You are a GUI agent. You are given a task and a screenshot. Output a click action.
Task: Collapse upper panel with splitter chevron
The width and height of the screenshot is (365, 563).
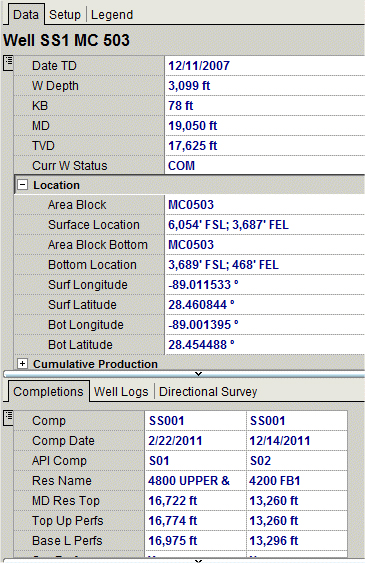click(x=198, y=374)
